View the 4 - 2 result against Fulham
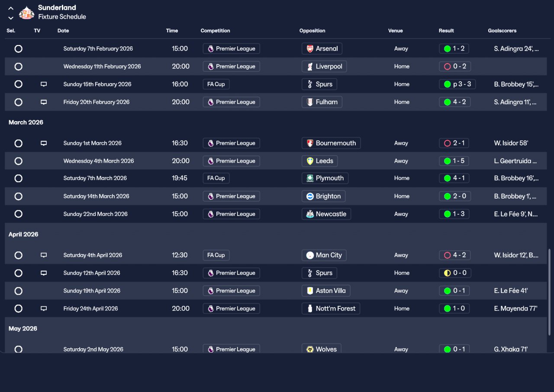Image resolution: width=554 pixels, height=392 pixels. click(454, 102)
